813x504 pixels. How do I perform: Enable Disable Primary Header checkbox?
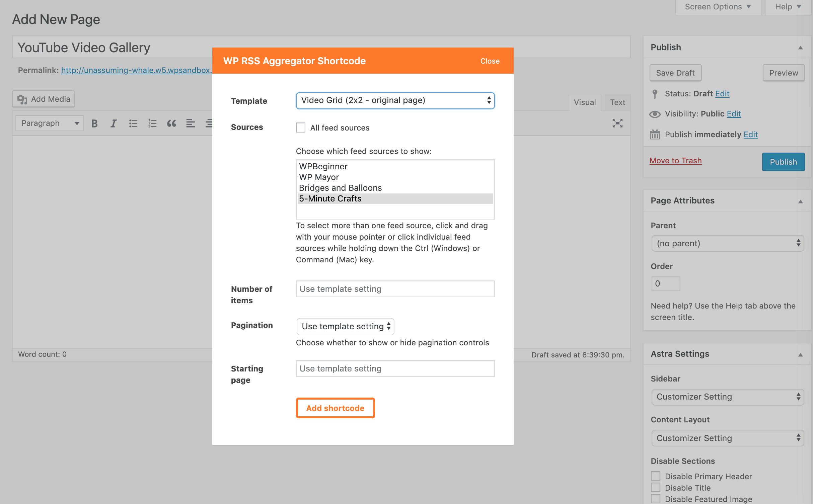coord(656,476)
